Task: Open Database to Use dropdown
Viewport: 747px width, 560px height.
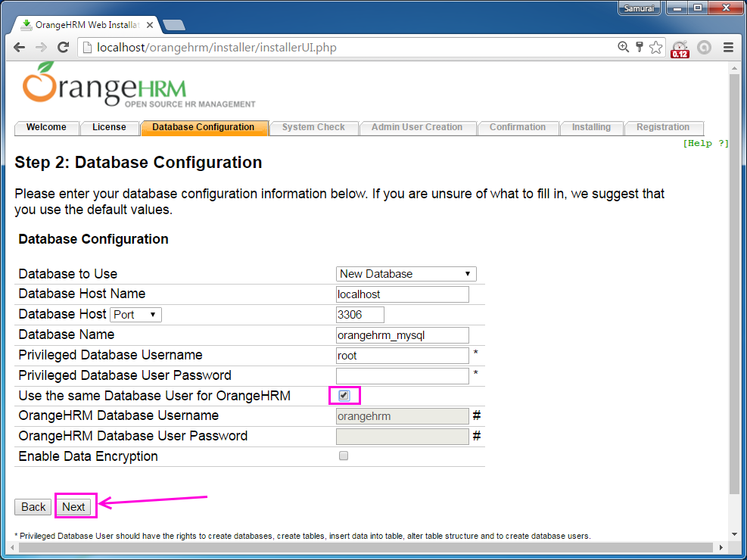Action: (406, 274)
